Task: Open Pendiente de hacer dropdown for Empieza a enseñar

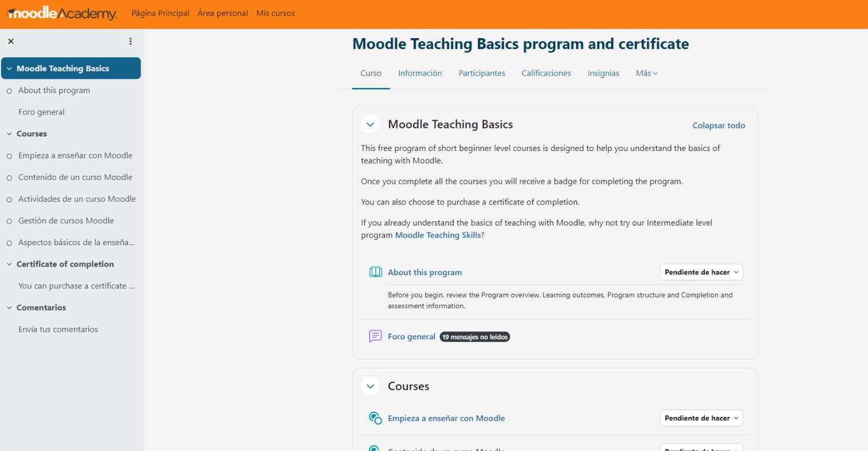Action: 701,418
